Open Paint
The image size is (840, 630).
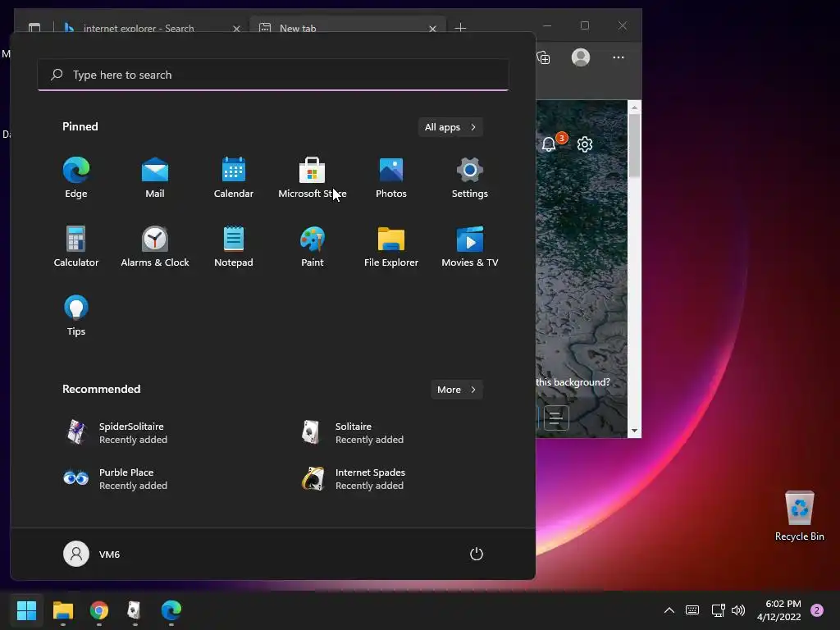tap(313, 246)
